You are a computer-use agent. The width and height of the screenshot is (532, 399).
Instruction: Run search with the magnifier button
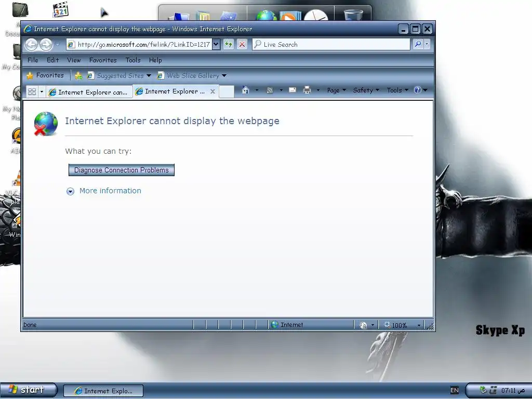point(418,44)
